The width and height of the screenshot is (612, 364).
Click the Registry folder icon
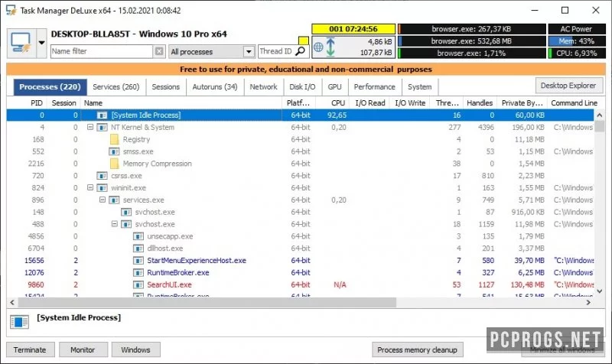(114, 139)
